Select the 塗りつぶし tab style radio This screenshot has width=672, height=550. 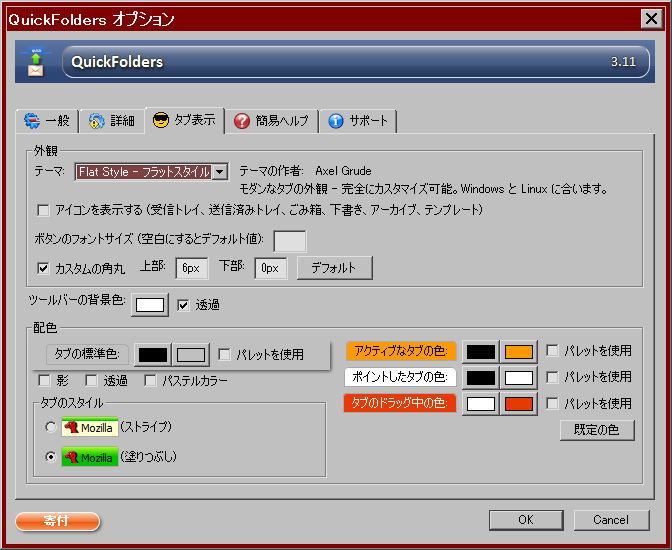click(51, 457)
